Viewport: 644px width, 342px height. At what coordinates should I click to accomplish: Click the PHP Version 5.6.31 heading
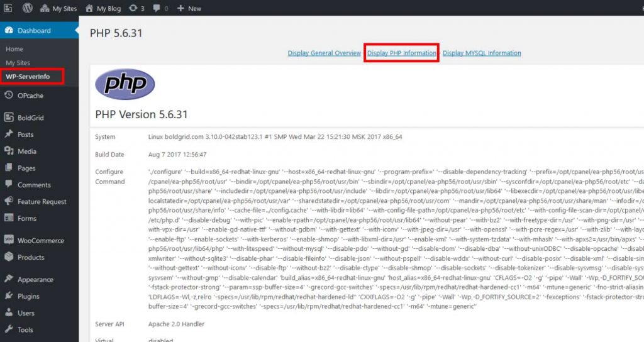coord(142,114)
